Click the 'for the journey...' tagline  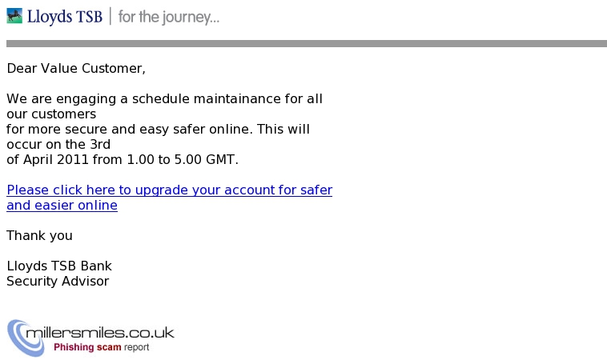click(169, 18)
